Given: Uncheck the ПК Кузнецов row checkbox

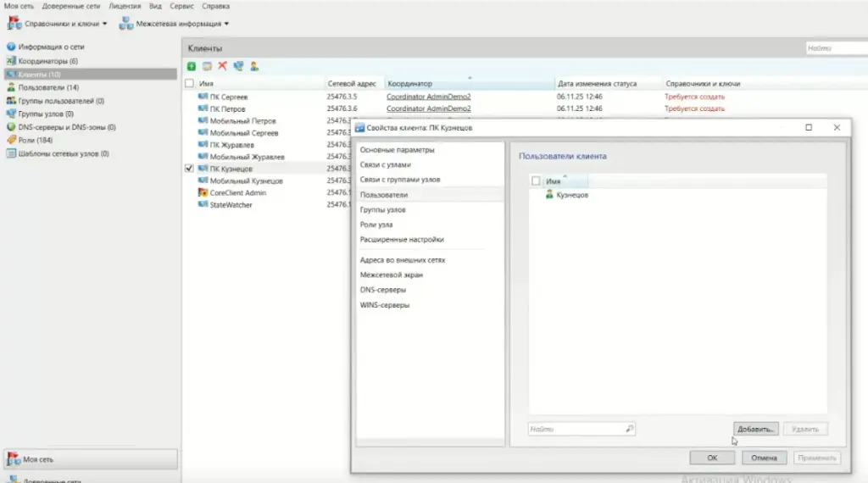Looking at the screenshot, I should point(189,169).
